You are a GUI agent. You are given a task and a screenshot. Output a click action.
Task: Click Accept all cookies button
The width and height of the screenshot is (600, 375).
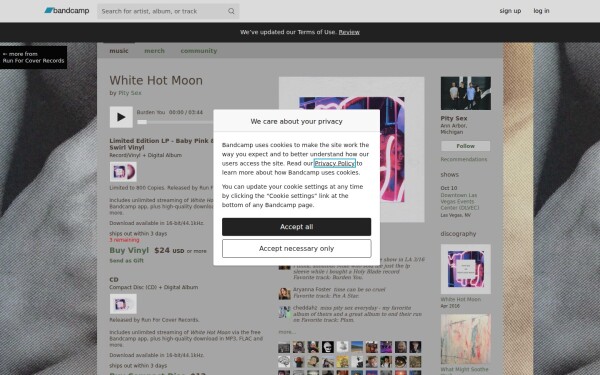point(296,227)
